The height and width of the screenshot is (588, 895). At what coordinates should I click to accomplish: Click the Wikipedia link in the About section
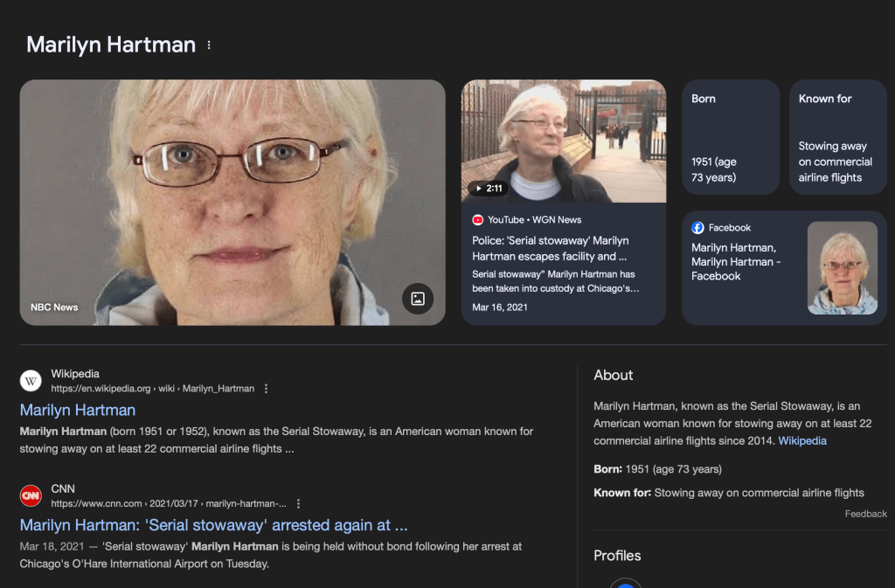pos(802,441)
